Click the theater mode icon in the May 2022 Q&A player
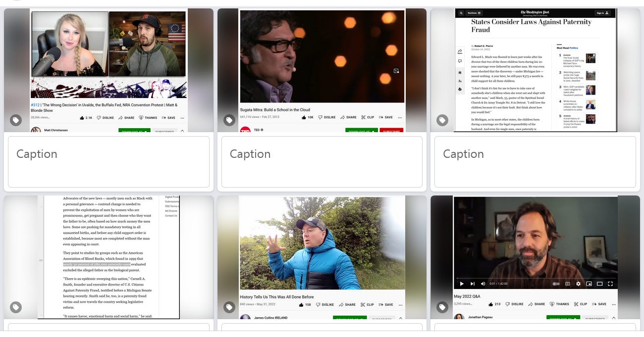 (599, 284)
